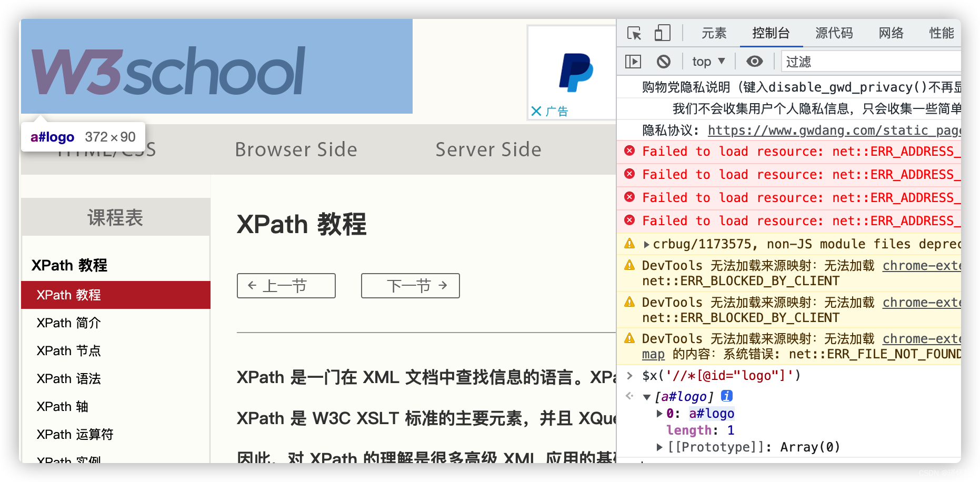Click the show console sidebar icon
Image resolution: width=980 pixels, height=482 pixels.
tap(633, 61)
